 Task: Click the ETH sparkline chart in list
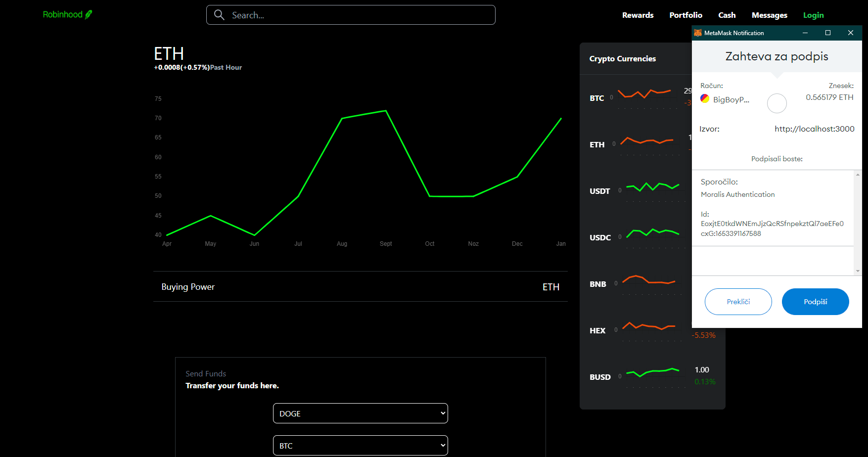tap(647, 140)
